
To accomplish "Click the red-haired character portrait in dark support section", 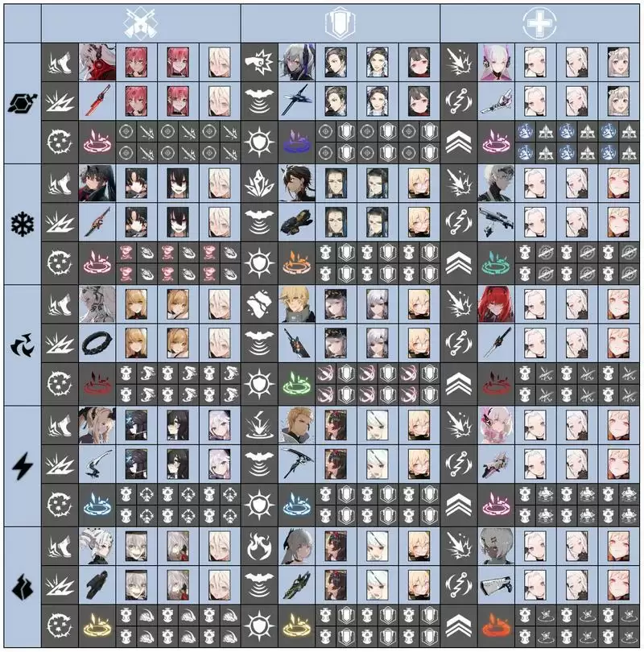I will (x=496, y=304).
